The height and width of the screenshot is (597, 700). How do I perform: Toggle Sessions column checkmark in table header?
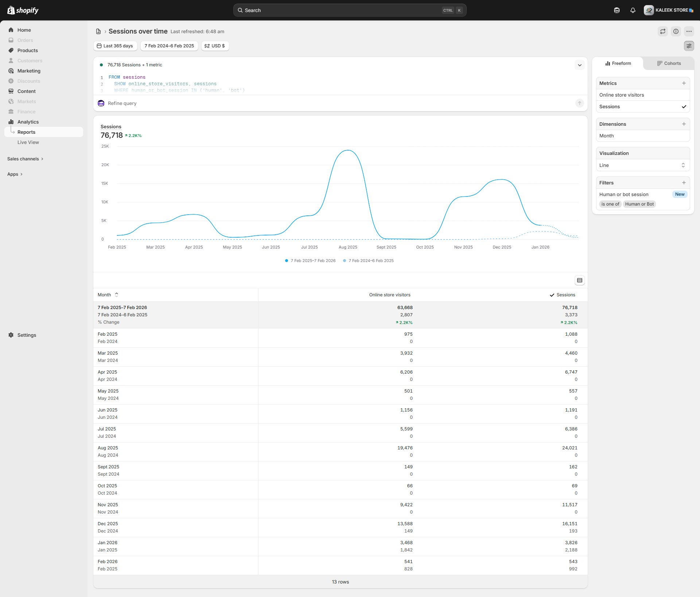552,295
